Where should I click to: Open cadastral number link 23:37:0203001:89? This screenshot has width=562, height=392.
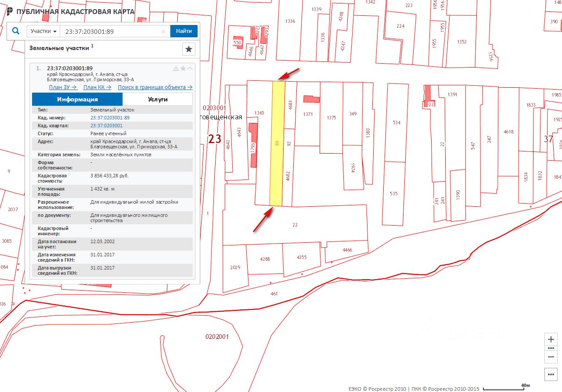(x=110, y=118)
